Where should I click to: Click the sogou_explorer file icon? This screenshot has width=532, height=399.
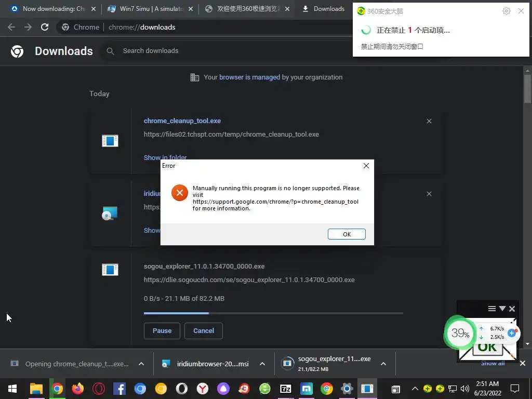click(110, 270)
